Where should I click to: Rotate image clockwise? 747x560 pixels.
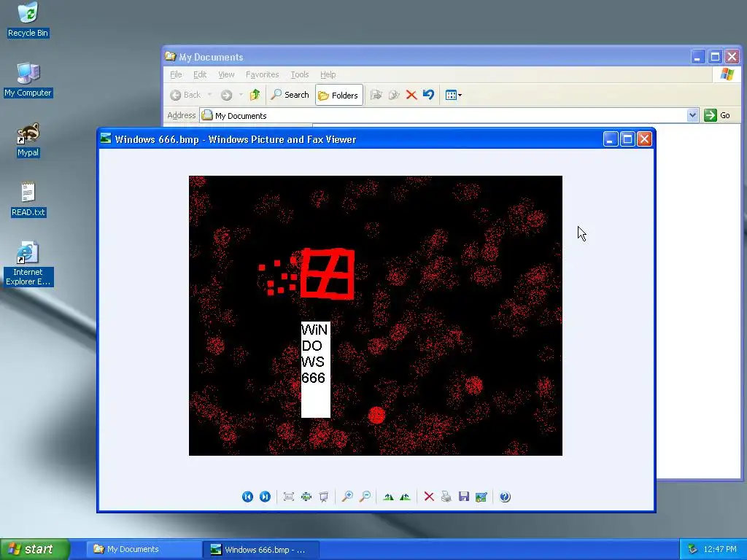click(388, 497)
